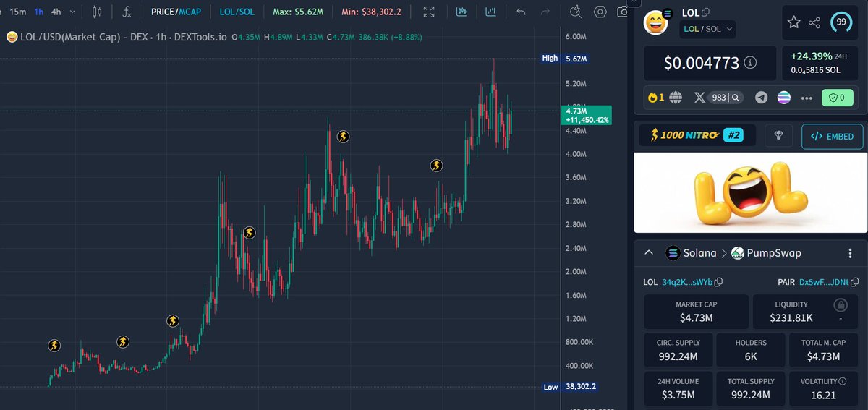Click the $0.004773 price value
The height and width of the screenshot is (410, 868).
coord(702,63)
